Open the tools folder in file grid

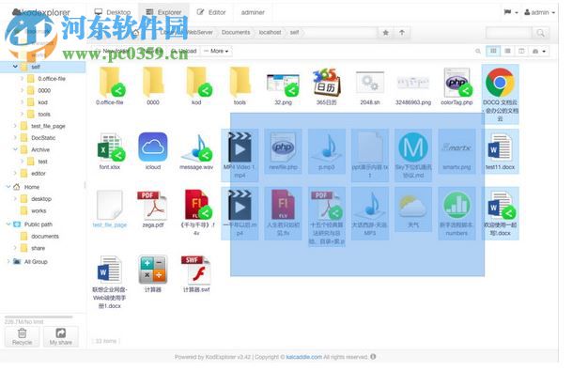(x=240, y=82)
